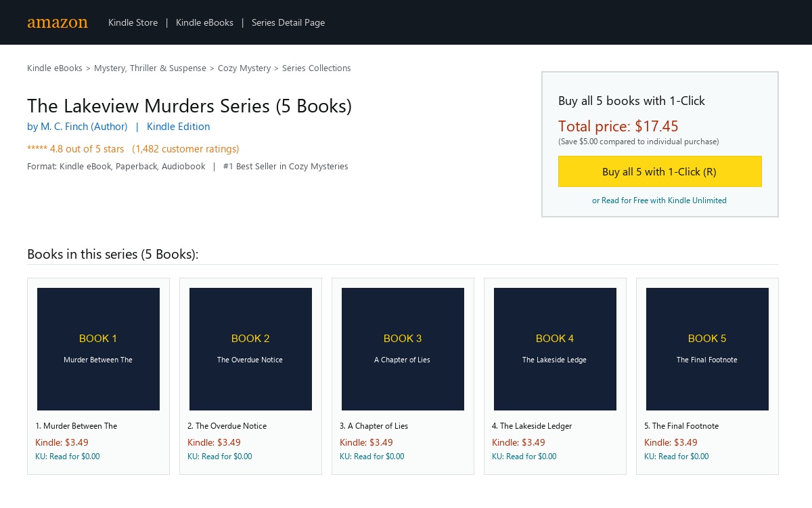Open Book 2 cover thumbnail
This screenshot has width=812, height=508.
[250, 349]
